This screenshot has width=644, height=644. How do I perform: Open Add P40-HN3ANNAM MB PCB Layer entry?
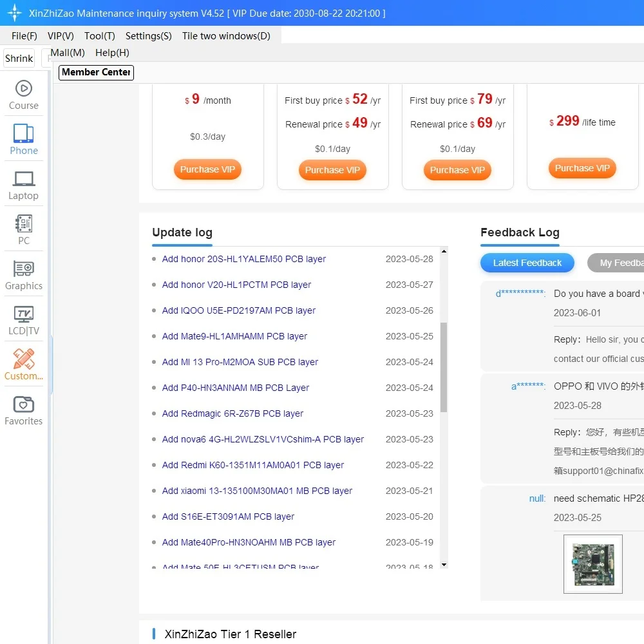(x=235, y=388)
